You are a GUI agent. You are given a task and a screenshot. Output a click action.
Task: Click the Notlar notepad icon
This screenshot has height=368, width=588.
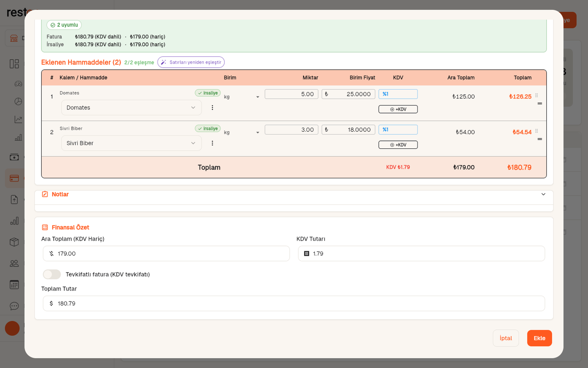tap(45, 194)
